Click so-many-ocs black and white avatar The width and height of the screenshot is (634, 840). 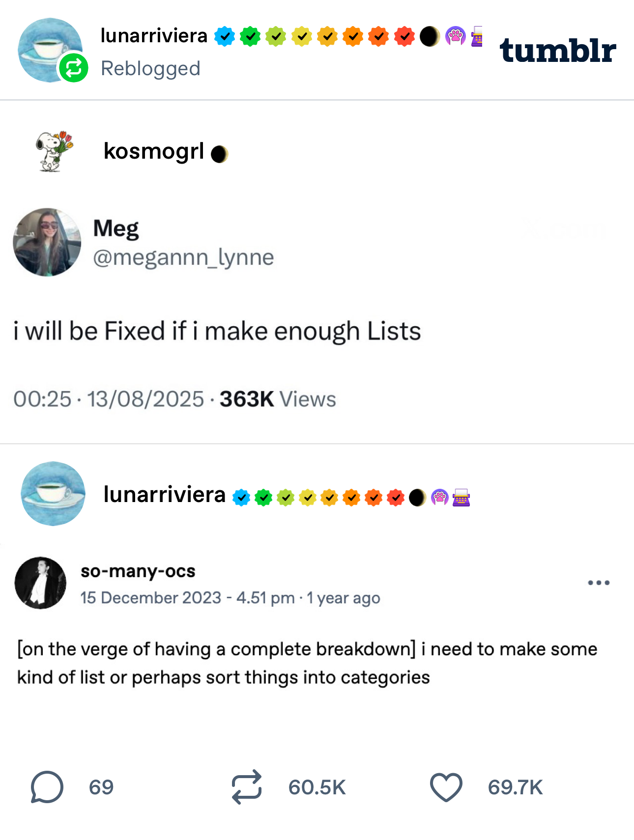coord(40,583)
